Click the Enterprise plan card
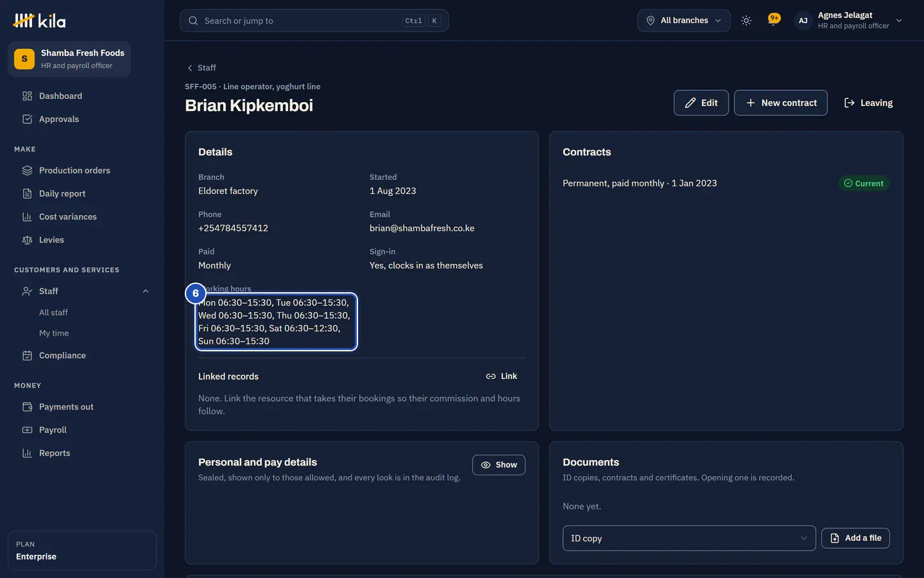 pos(82,550)
